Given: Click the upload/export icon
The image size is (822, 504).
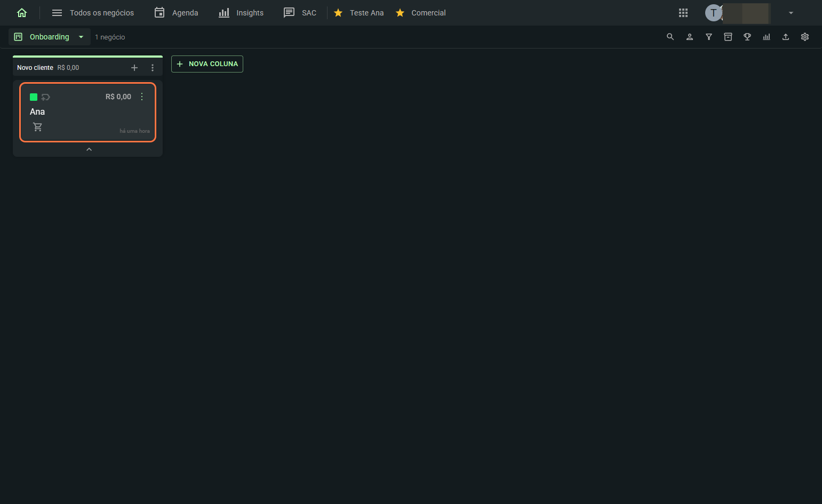Looking at the screenshot, I should 786,37.
